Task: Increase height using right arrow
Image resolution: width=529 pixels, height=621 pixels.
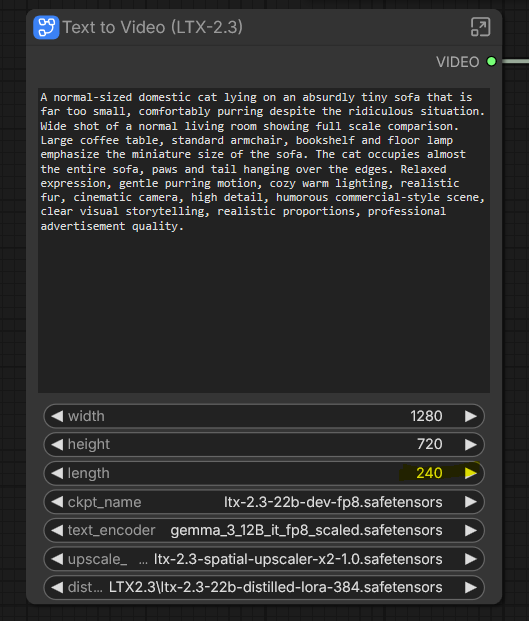Action: tap(470, 444)
